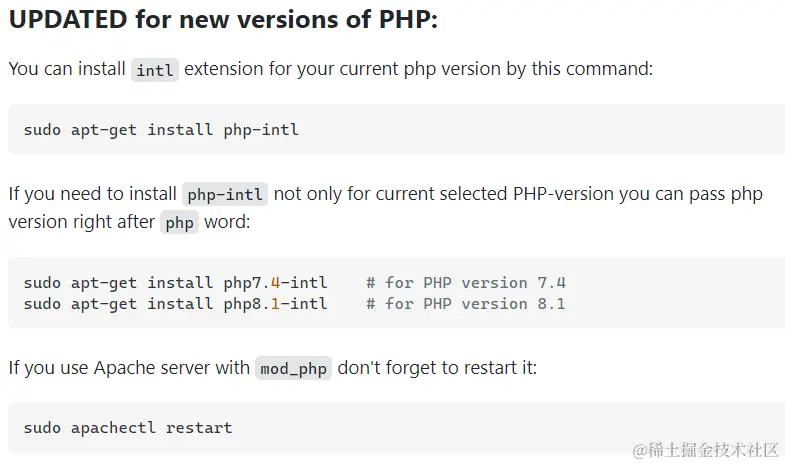Image resolution: width=785 pixels, height=465 pixels.
Task: Click the 'UPDATED for new versions of PHP:' heading
Action: point(223,20)
